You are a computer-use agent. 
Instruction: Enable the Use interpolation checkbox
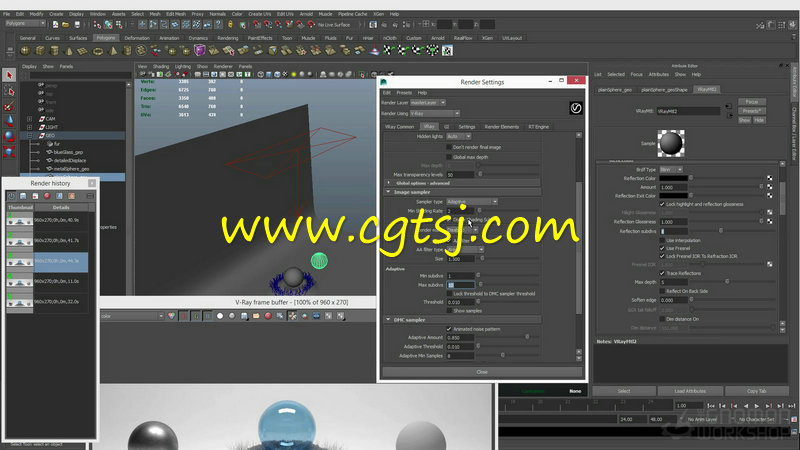(x=662, y=240)
